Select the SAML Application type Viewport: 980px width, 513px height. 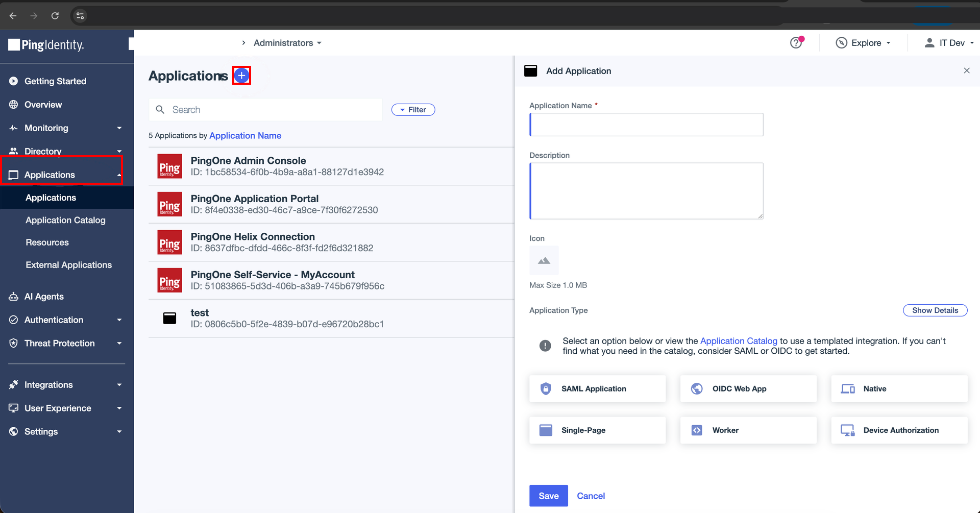[x=598, y=389]
